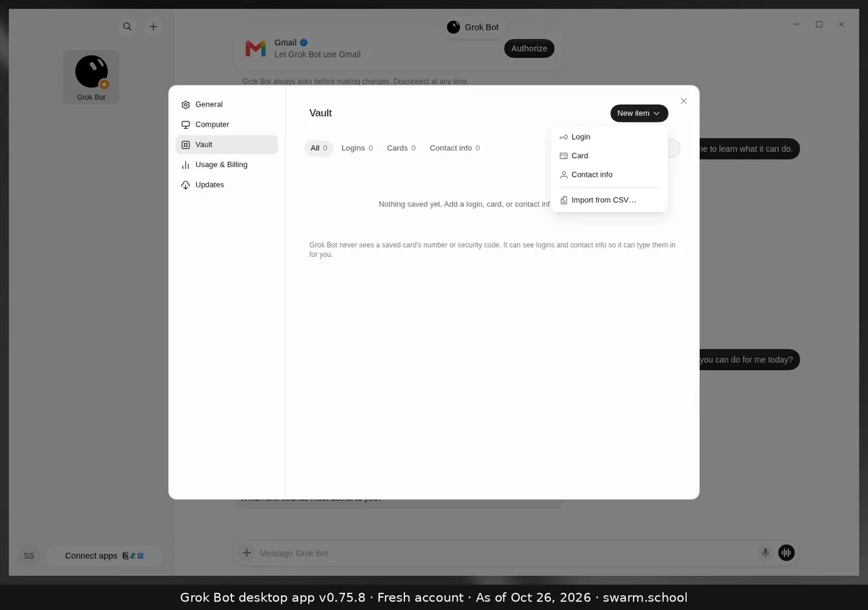Switch to the Cards tab

point(401,148)
